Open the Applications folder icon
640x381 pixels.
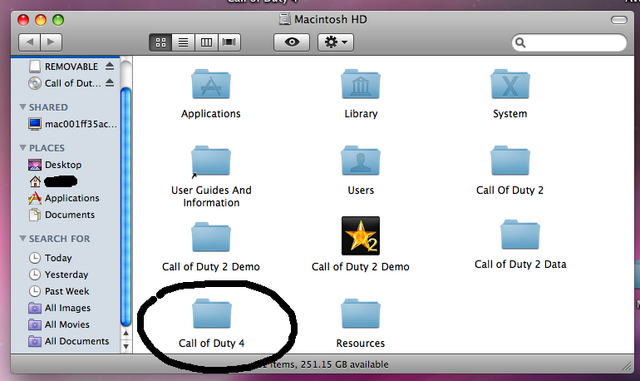click(x=211, y=85)
